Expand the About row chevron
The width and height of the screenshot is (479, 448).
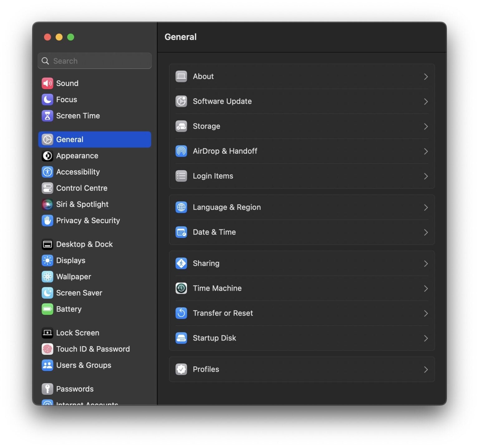(x=426, y=77)
